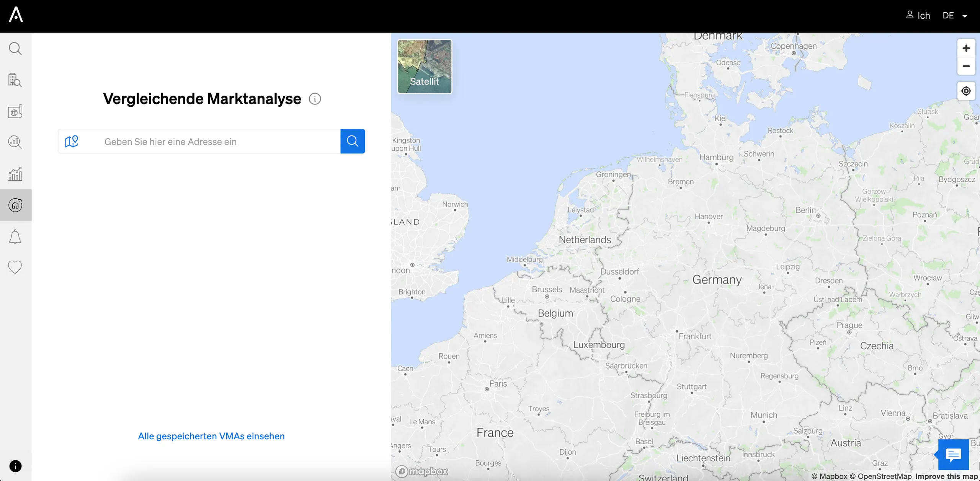Open the chat support widget

pyautogui.click(x=953, y=455)
